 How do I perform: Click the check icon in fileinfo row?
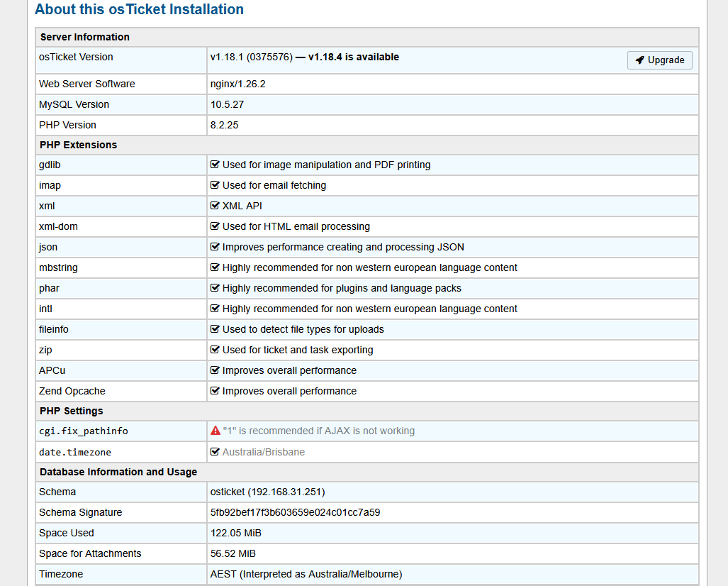coord(215,329)
